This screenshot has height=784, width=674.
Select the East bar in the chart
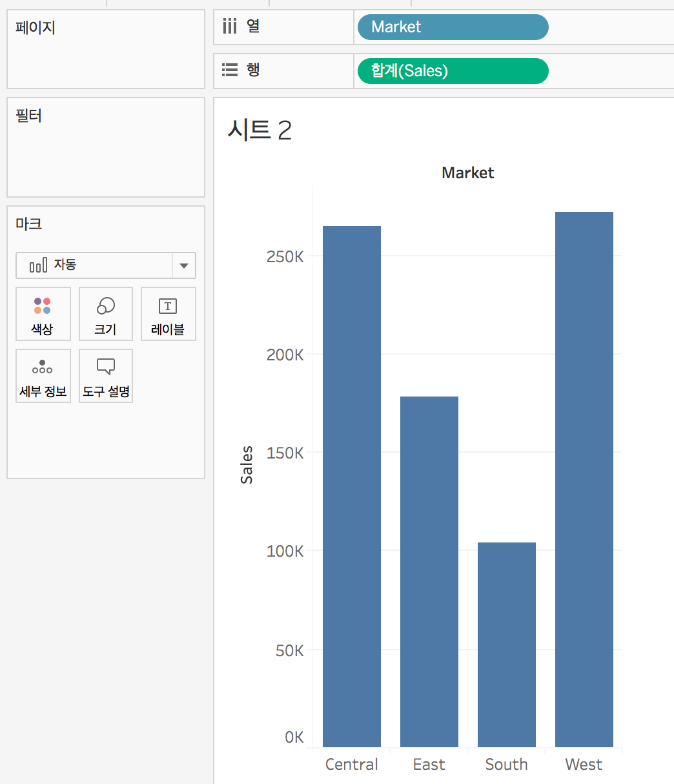coord(429,572)
